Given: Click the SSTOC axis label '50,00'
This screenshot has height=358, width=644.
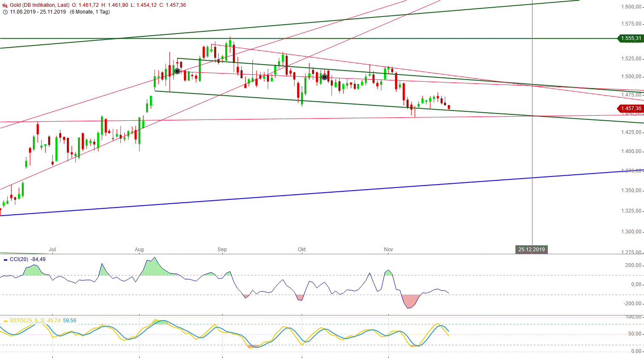Looking at the screenshot, I should click(x=635, y=334).
